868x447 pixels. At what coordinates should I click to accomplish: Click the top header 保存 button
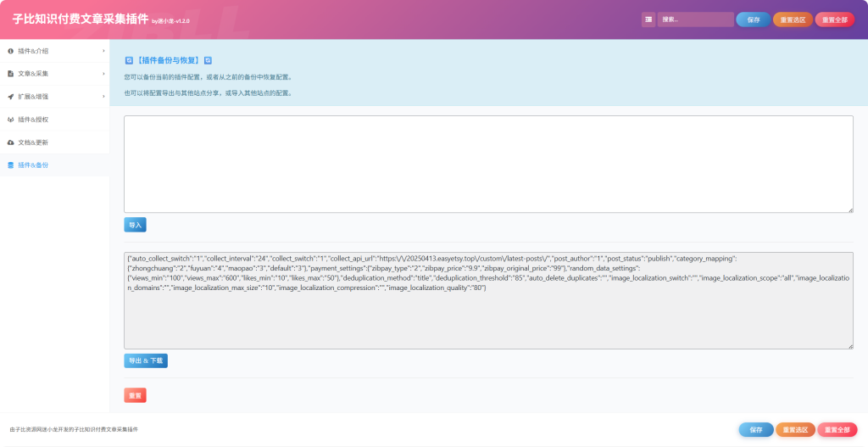[753, 20]
